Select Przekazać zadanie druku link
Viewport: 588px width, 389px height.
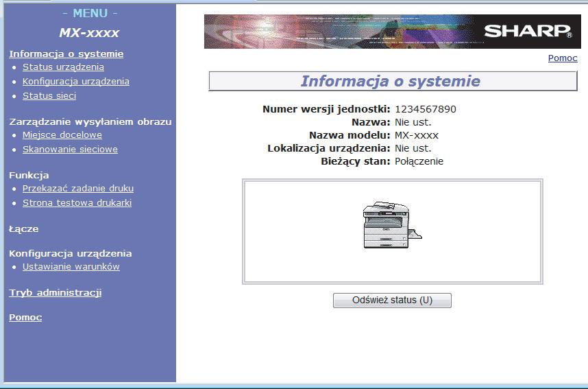pyautogui.click(x=78, y=188)
